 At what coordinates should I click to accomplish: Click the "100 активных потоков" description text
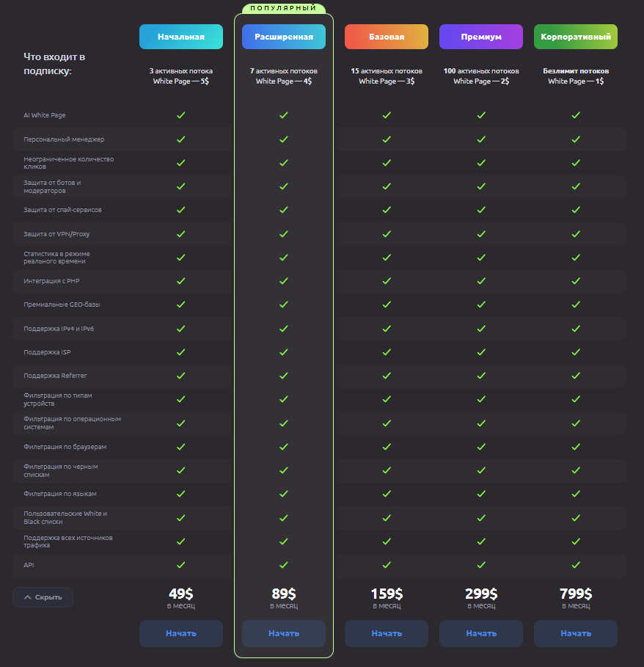pos(481,71)
